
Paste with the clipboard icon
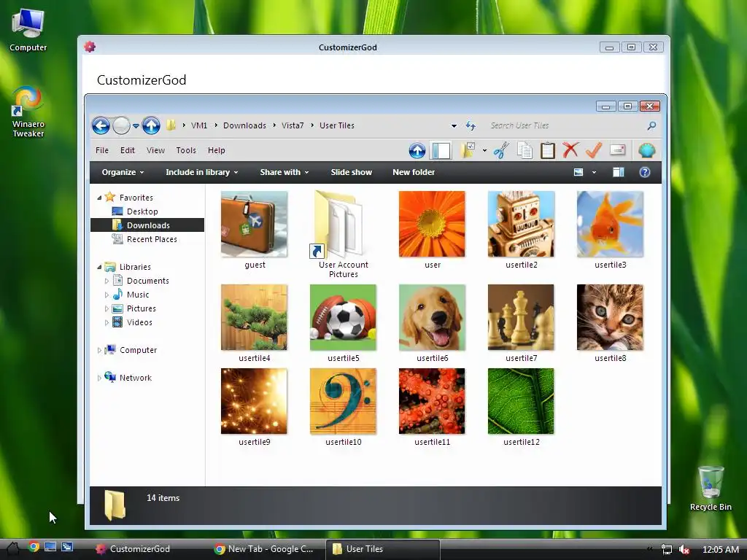[x=547, y=150]
